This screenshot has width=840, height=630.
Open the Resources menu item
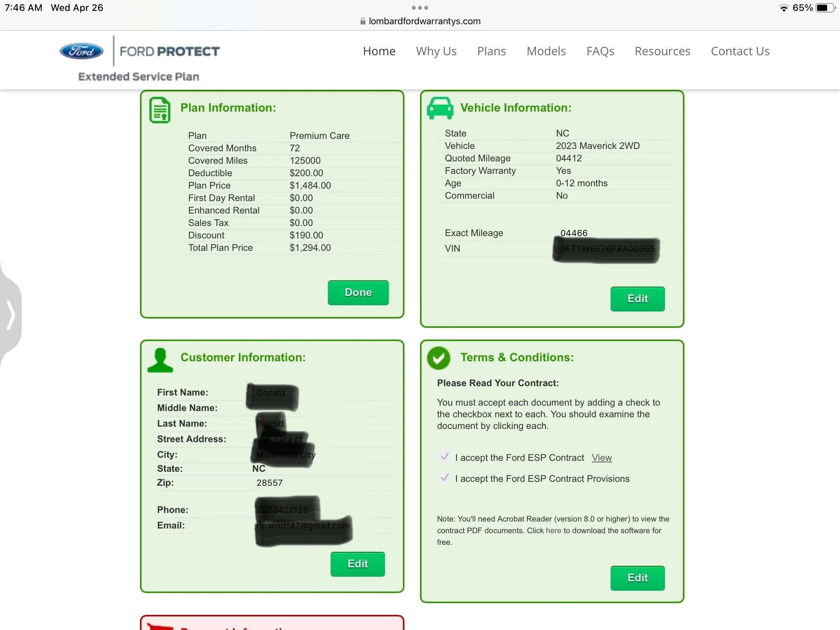pos(663,51)
